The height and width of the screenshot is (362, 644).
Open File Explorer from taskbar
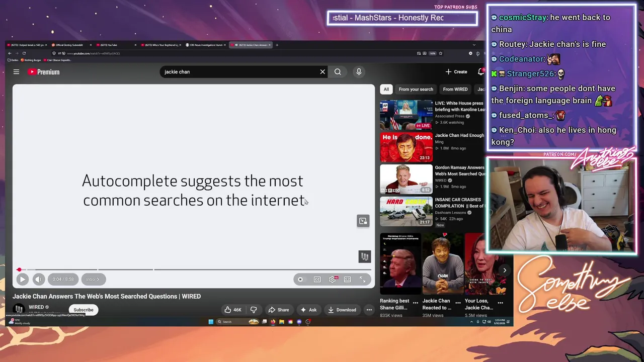click(282, 322)
